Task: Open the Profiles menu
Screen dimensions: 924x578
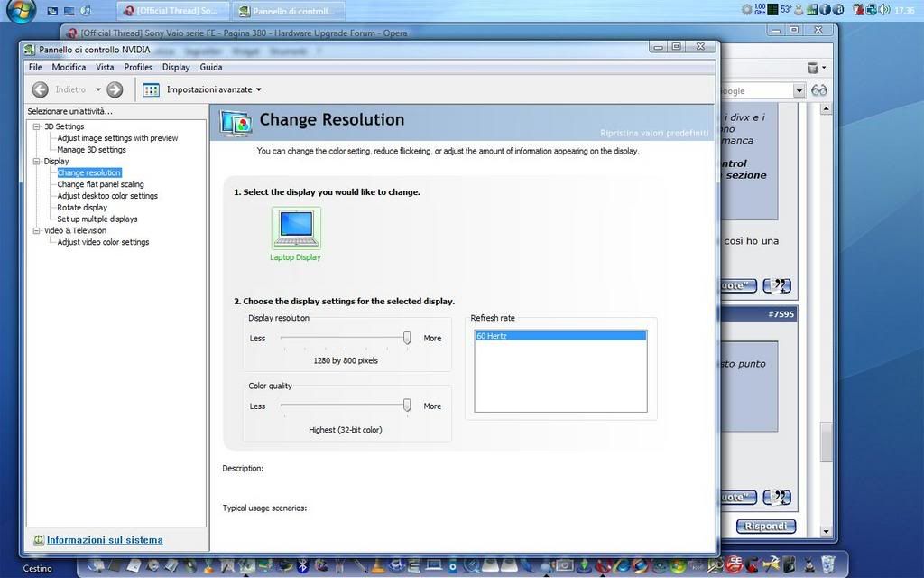Action: [x=138, y=67]
